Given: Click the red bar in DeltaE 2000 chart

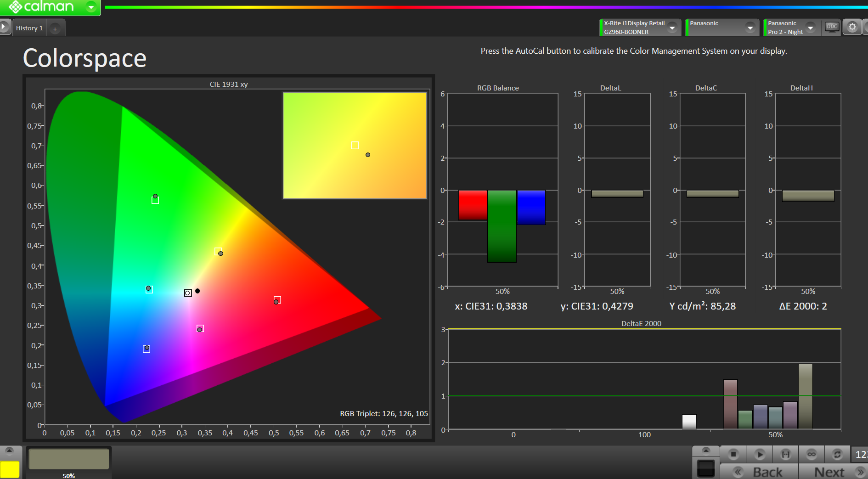Looking at the screenshot, I should [731, 404].
